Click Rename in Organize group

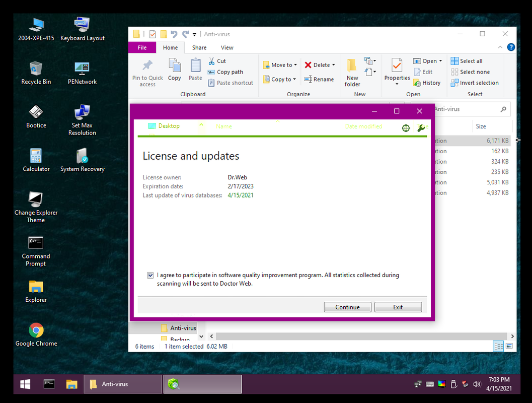319,80
